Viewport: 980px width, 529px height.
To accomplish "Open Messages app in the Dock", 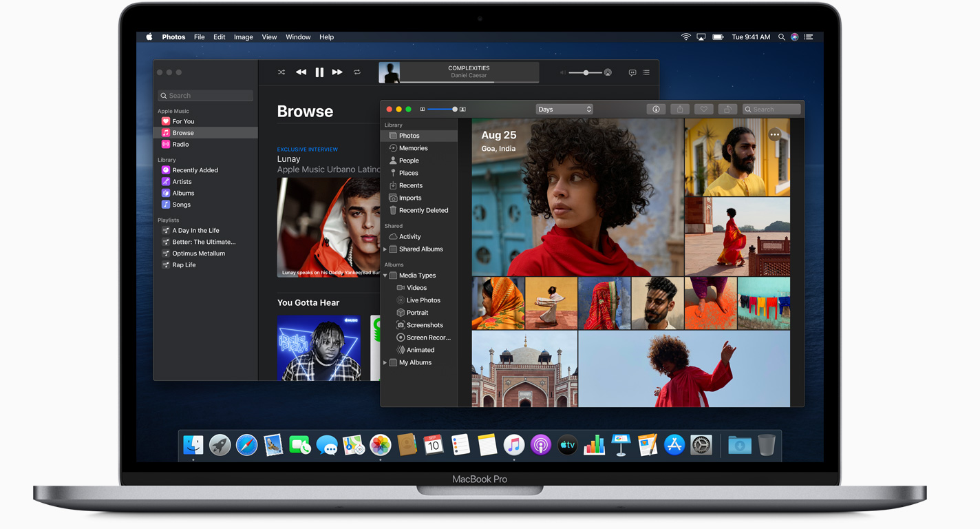I will click(x=327, y=446).
